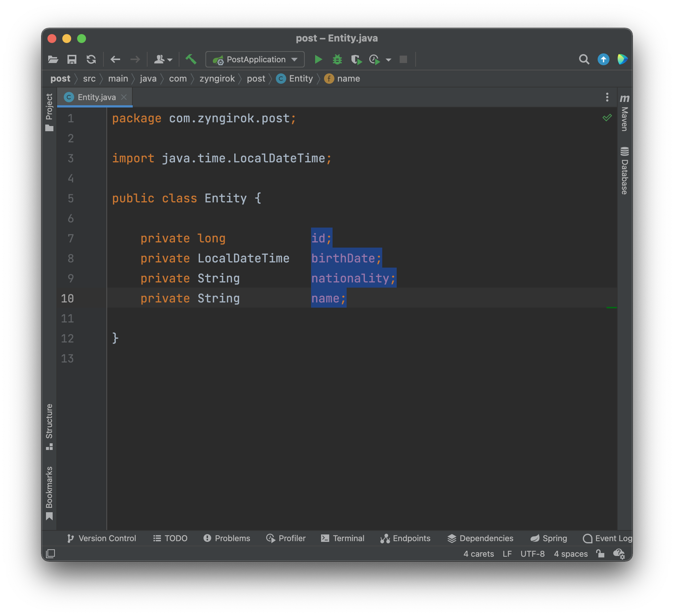
Task: Open the PostApplication run configuration dropdown
Action: click(x=255, y=59)
